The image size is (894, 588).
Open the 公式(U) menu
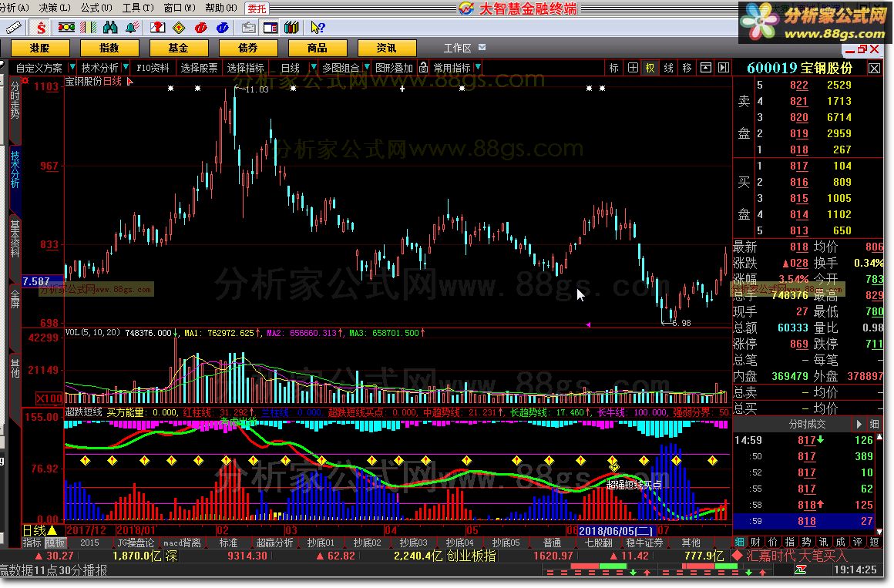96,8
